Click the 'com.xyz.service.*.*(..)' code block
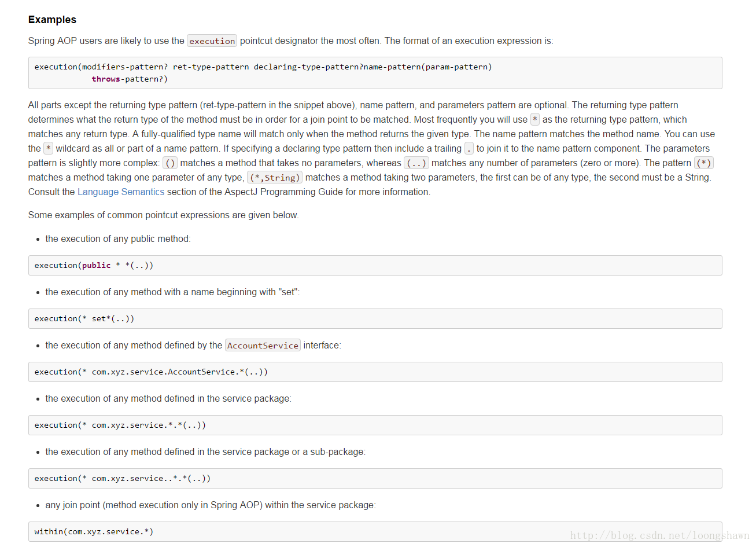 click(375, 425)
